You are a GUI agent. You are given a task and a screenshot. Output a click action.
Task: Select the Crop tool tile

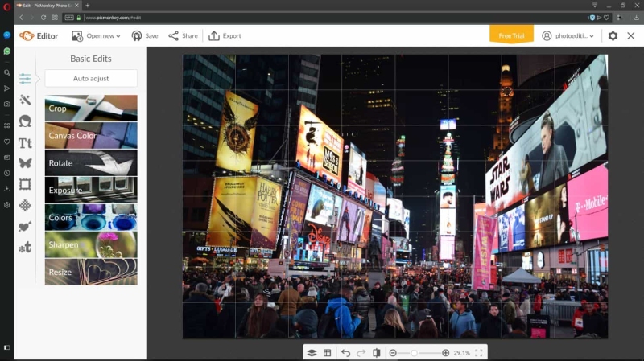coord(91,109)
